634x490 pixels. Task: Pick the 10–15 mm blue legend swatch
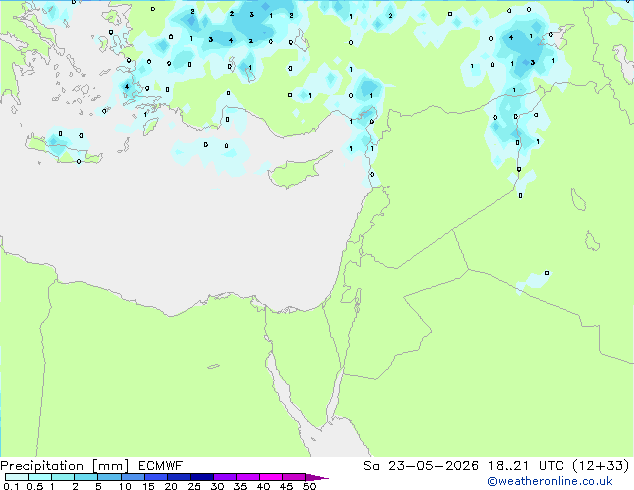coord(132,477)
